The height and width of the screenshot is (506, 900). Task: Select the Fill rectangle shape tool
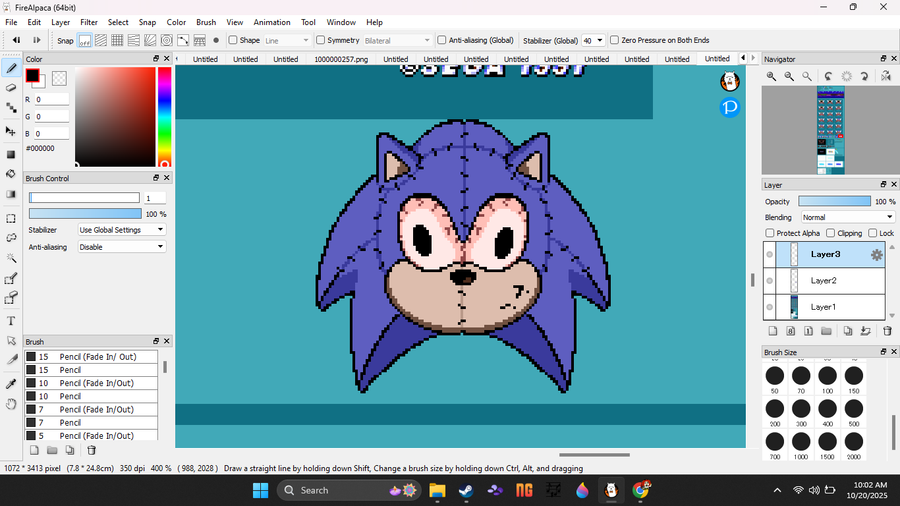(x=11, y=154)
